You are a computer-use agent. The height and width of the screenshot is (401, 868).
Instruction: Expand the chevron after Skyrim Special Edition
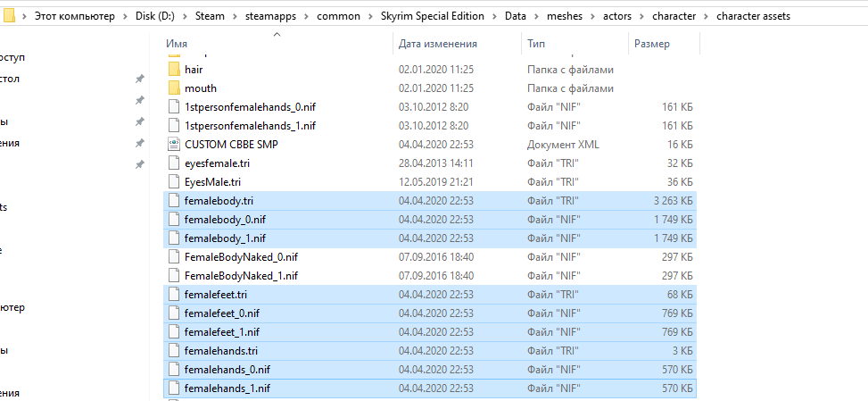coord(493,16)
